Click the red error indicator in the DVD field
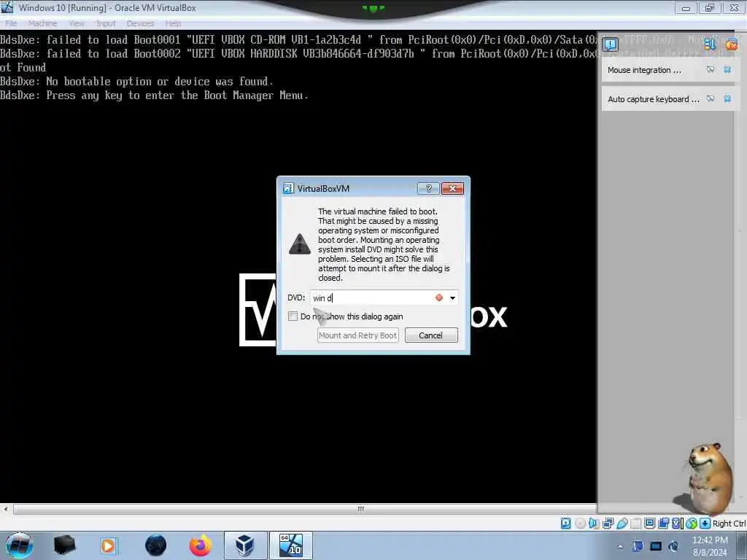Image resolution: width=747 pixels, height=560 pixels. (x=438, y=297)
